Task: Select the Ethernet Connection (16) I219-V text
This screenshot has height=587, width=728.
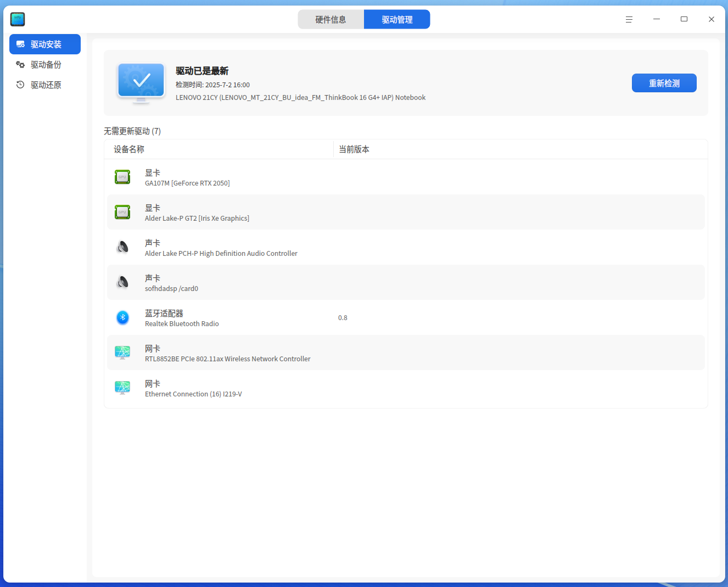Action: tap(193, 394)
